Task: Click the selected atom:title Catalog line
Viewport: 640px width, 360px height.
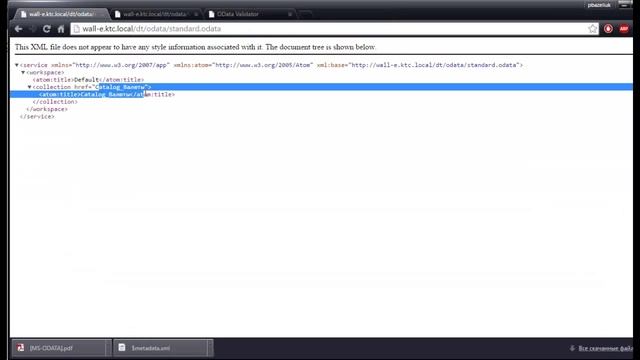Action: (x=107, y=94)
